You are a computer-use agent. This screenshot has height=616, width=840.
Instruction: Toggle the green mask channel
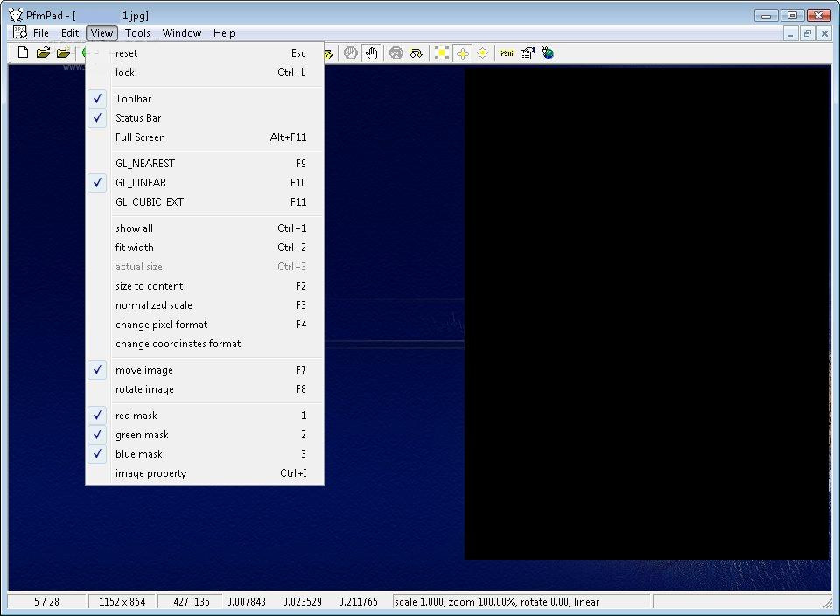pyautogui.click(x=205, y=435)
